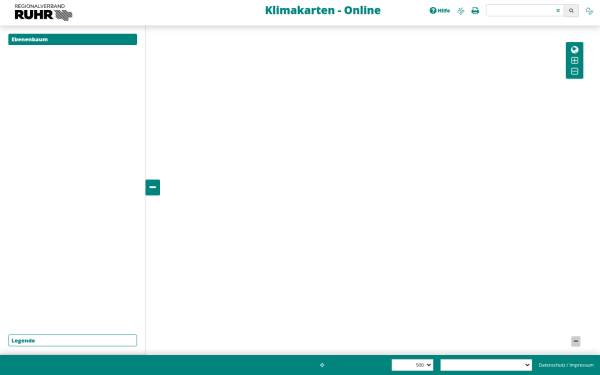The height and width of the screenshot is (375, 600).
Task: Click the gear tools icon top right
Action: (x=589, y=11)
